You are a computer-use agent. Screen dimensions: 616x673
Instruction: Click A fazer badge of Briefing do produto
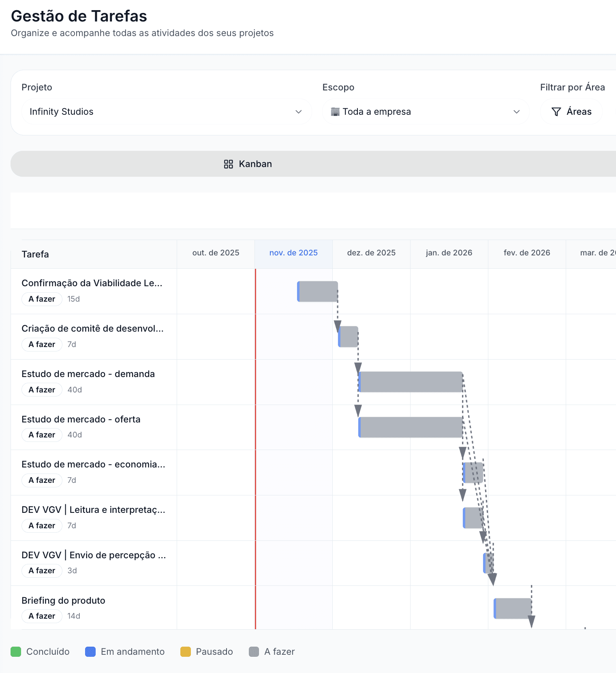point(42,616)
